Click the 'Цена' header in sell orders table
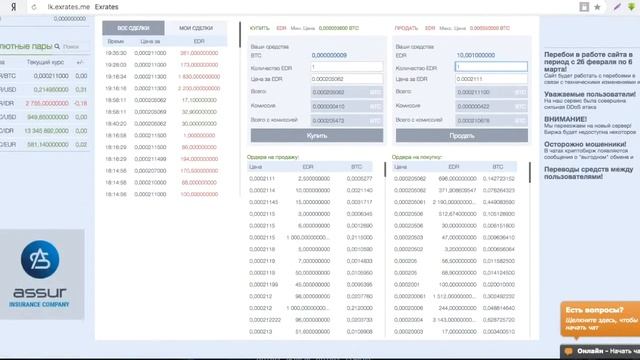Screen dimensions: 640x360 click(x=256, y=167)
